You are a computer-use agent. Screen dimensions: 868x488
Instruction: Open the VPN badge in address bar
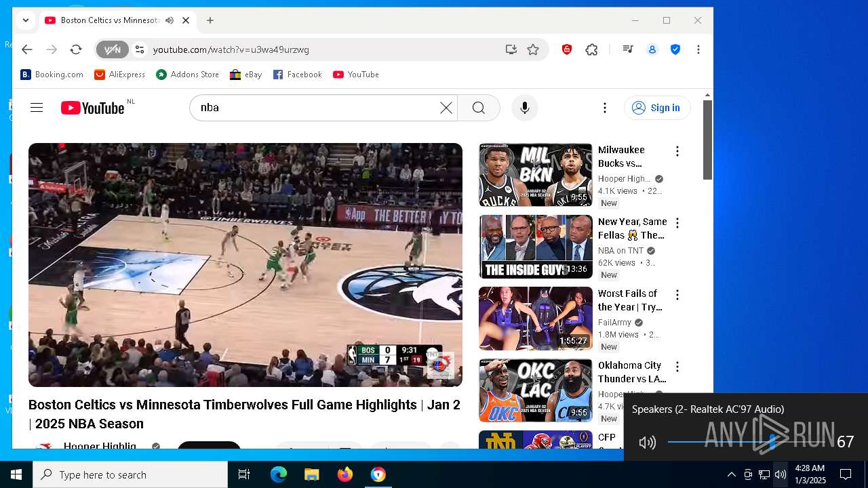point(112,49)
